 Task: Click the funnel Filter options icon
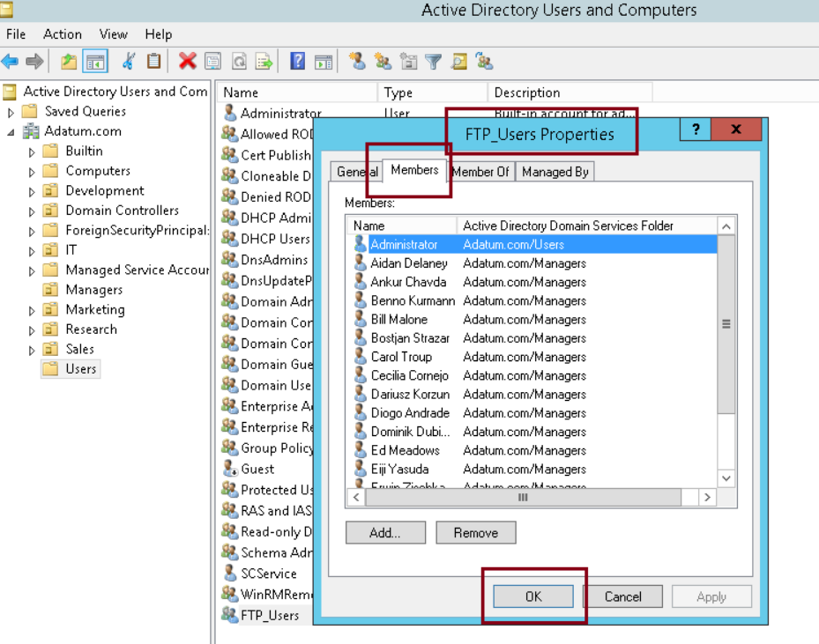(x=434, y=62)
